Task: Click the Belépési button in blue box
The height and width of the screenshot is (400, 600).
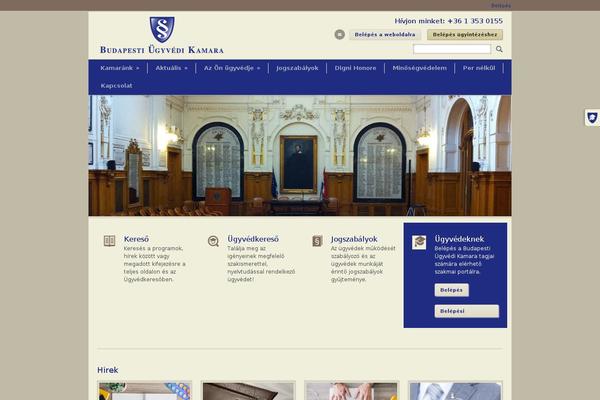Action: [x=467, y=311]
